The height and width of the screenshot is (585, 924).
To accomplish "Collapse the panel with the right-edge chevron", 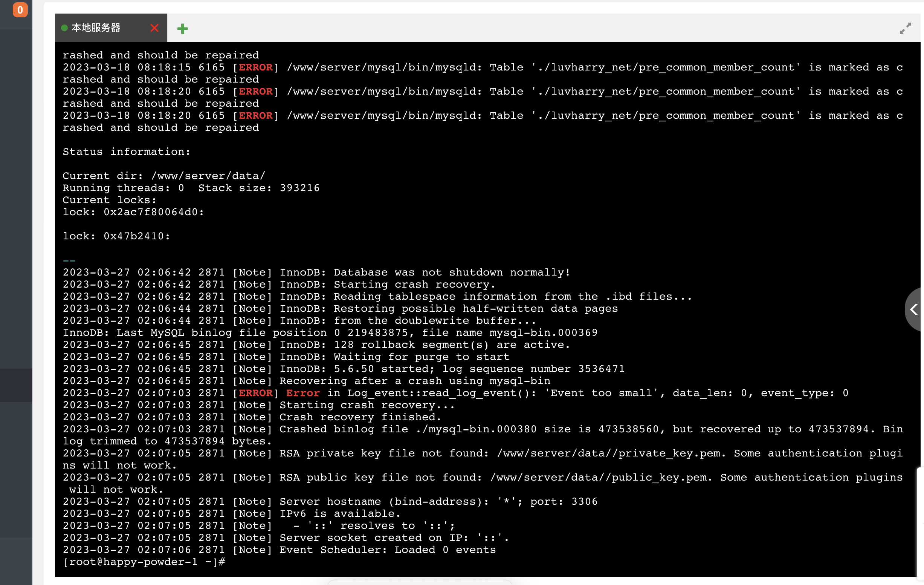I will point(915,310).
